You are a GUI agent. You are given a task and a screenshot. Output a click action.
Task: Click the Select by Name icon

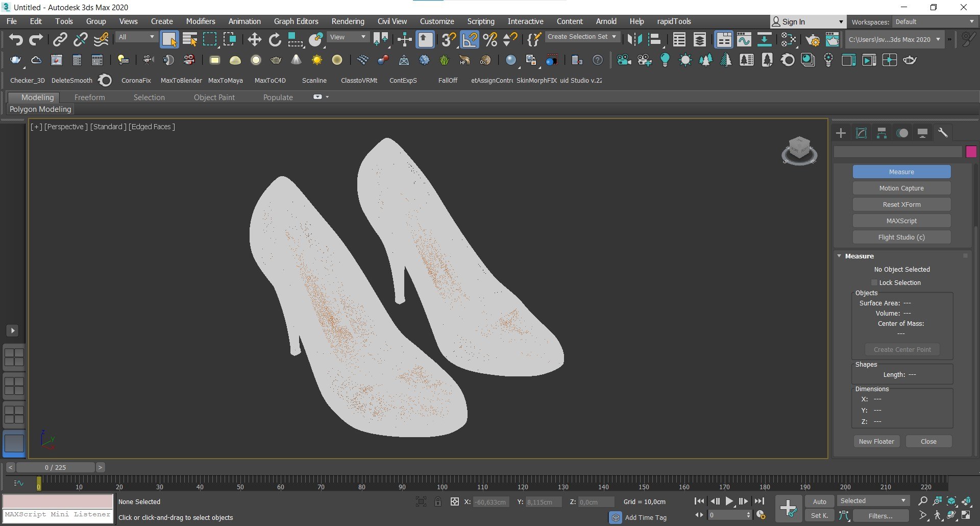click(189, 39)
